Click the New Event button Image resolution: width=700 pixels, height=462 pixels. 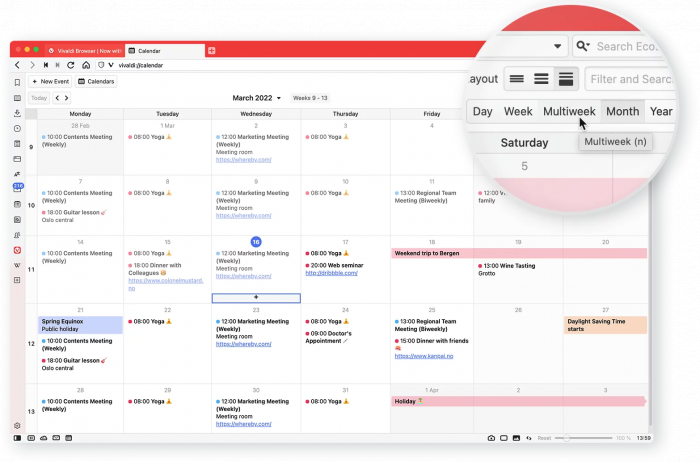click(51, 82)
